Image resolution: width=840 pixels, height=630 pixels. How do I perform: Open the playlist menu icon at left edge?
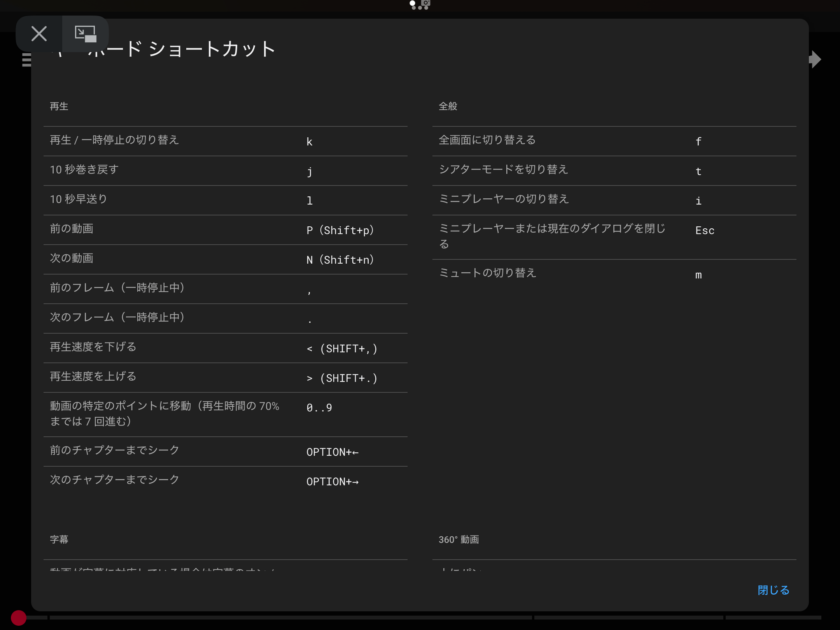tap(26, 60)
